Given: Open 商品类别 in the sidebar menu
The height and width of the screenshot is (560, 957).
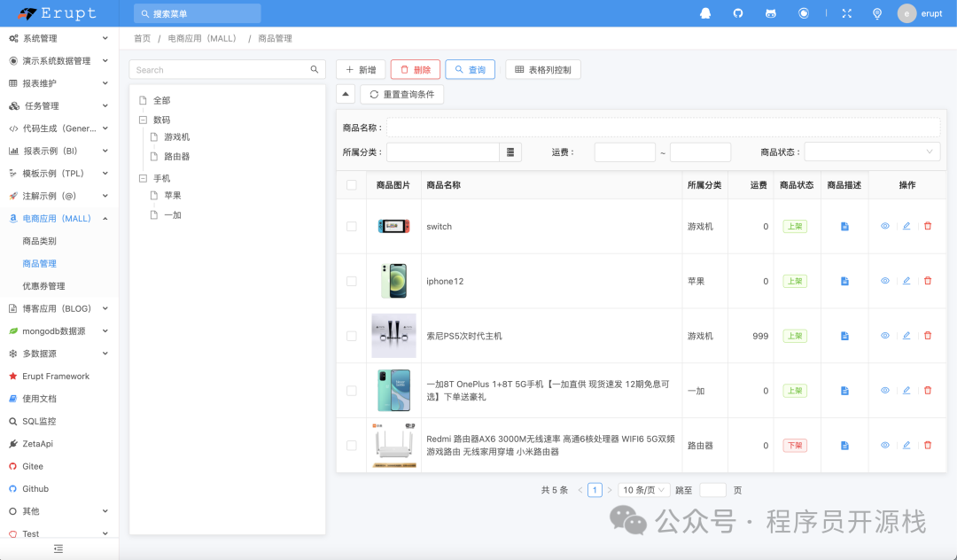Looking at the screenshot, I should pos(40,241).
